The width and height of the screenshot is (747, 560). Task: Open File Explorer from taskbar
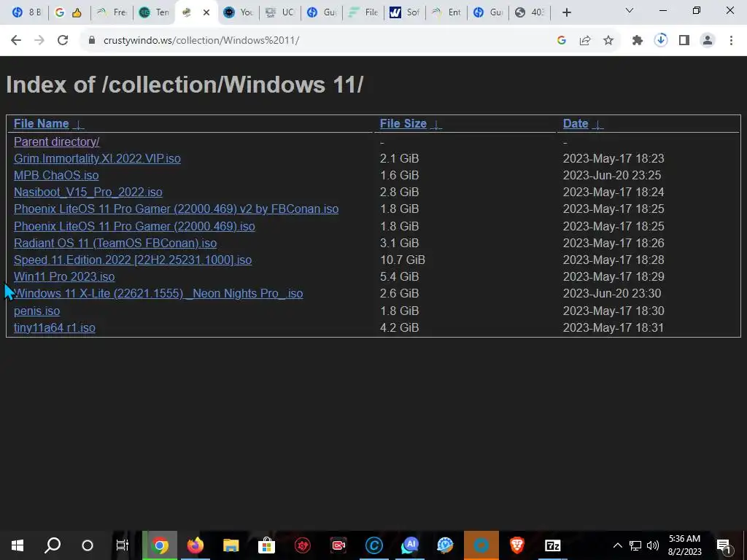tap(231, 545)
